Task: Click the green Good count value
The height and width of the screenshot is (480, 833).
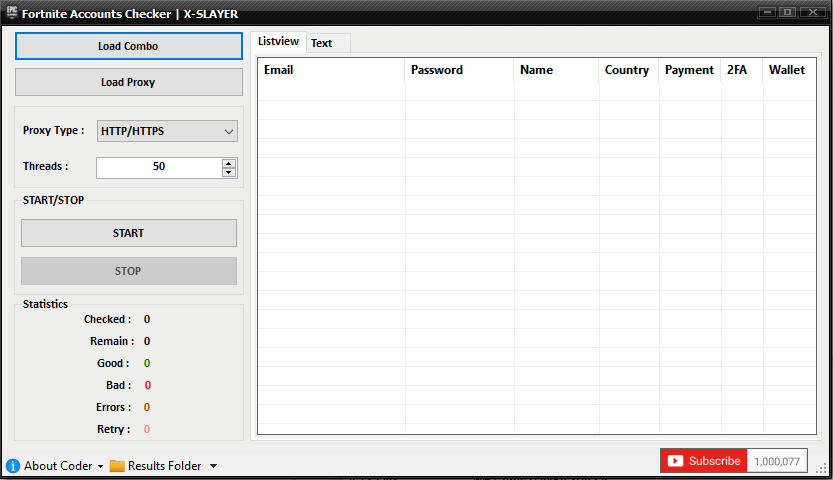Action: pyautogui.click(x=147, y=363)
